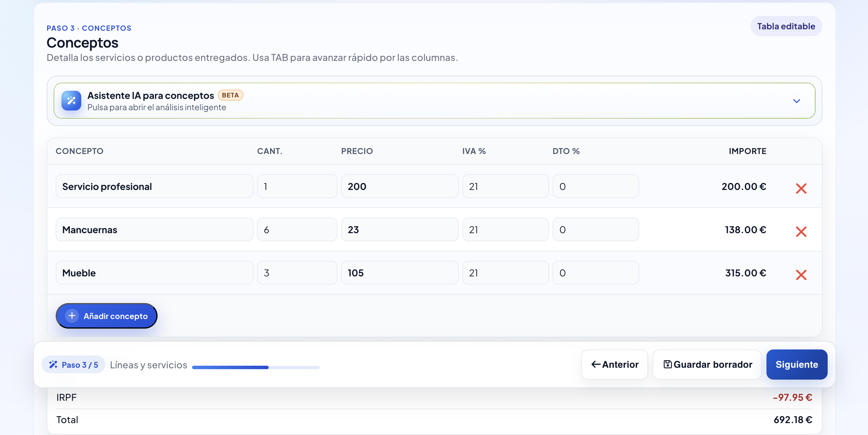Delete the Mueble concept row

point(801,275)
